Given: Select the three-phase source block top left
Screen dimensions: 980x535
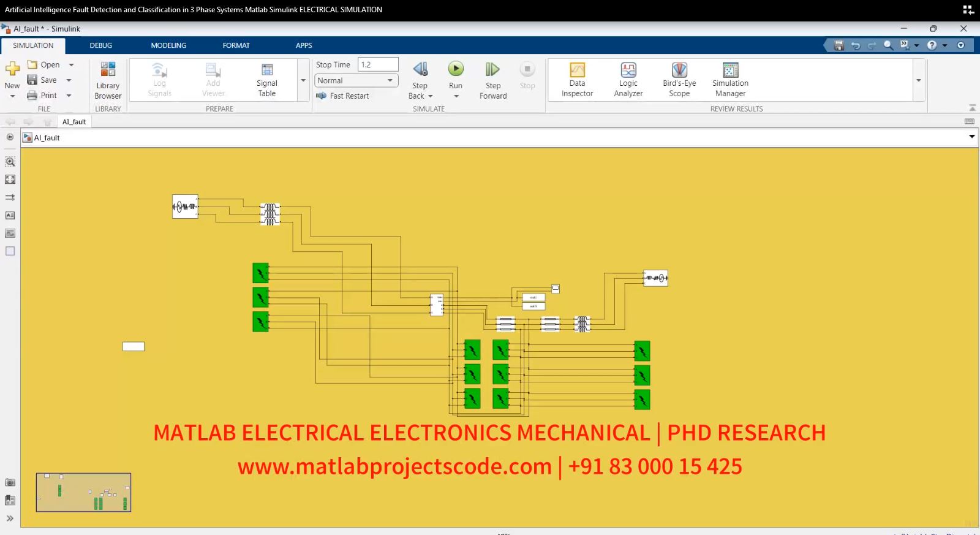Looking at the screenshot, I should click(185, 207).
